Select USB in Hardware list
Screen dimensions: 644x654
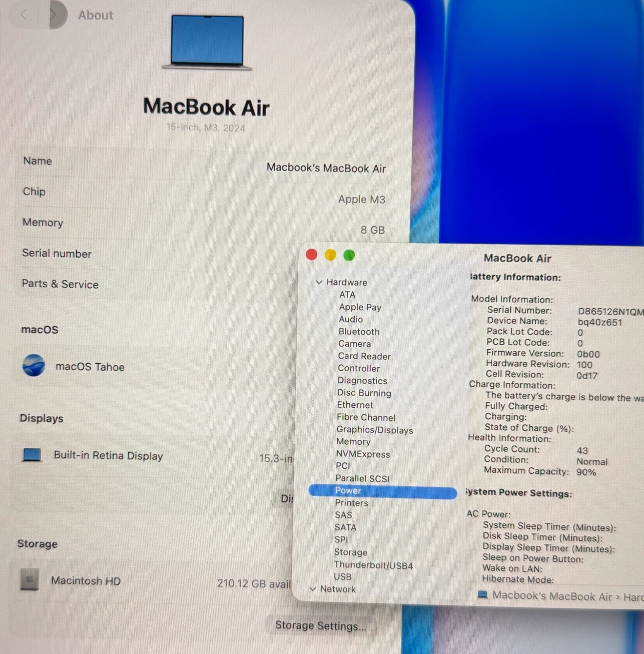[x=342, y=576]
